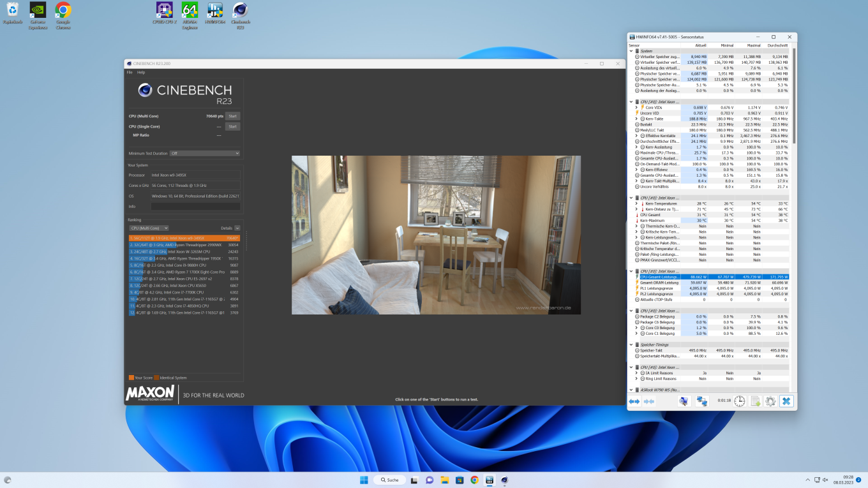
Task: Open the Google Chrome desktop shortcut
Action: coord(63,16)
